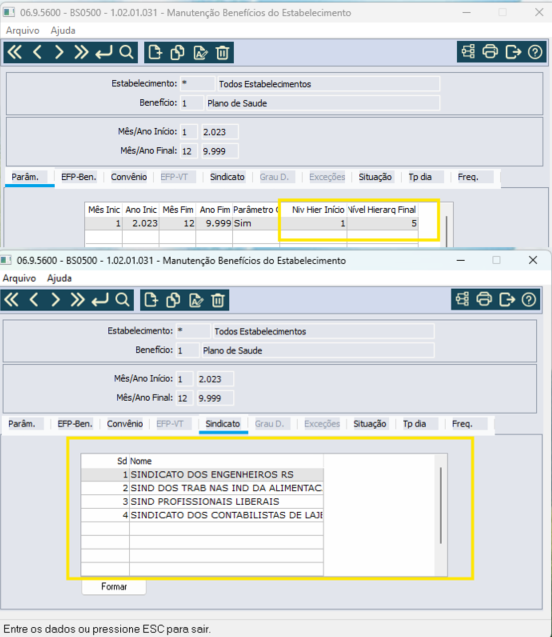
Task: Select Convênio tab in back window
Action: [x=129, y=177]
